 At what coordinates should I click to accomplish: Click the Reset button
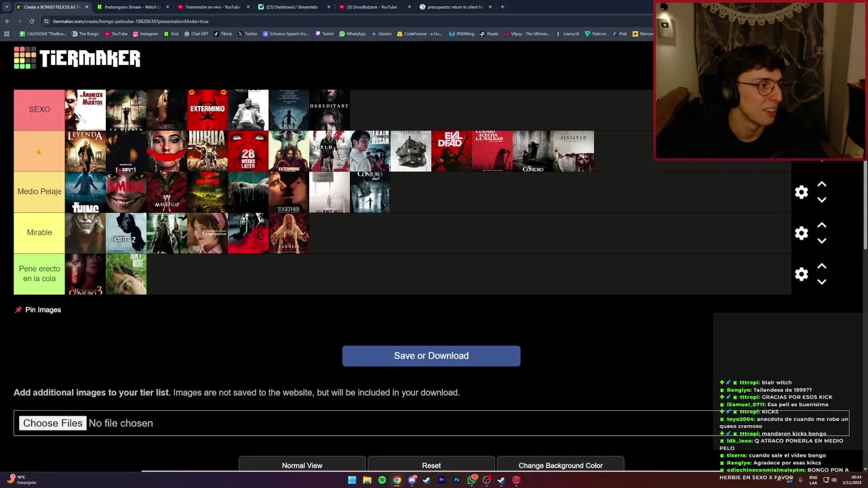431,465
